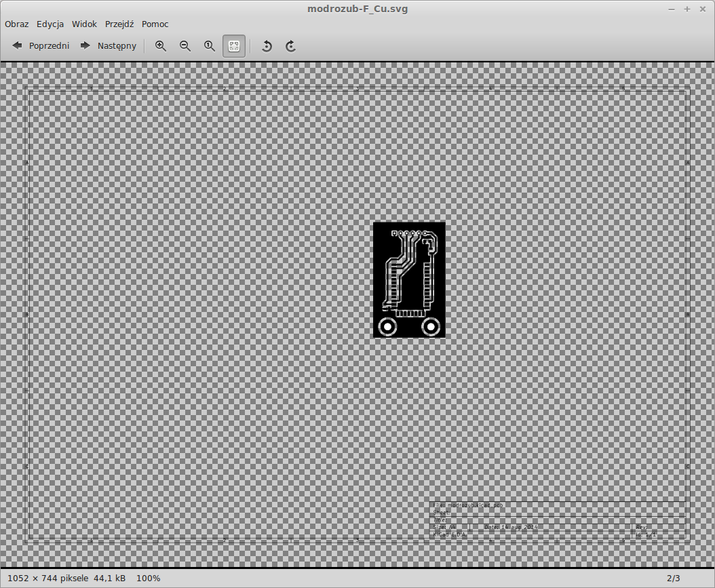
Task: Open the Obraz menu
Action: [x=17, y=24]
